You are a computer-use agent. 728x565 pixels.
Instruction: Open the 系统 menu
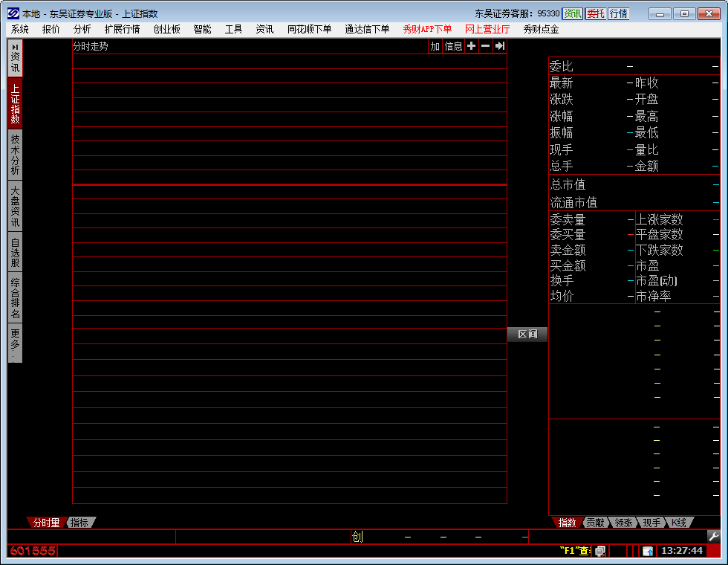(x=20, y=29)
